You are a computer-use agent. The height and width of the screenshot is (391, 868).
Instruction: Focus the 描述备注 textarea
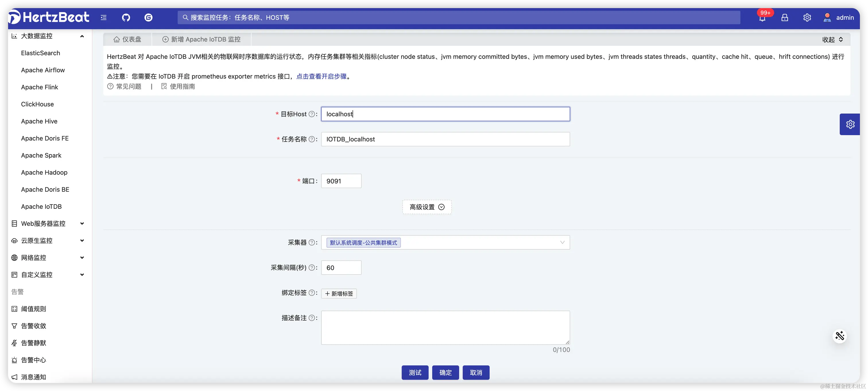tap(445, 328)
